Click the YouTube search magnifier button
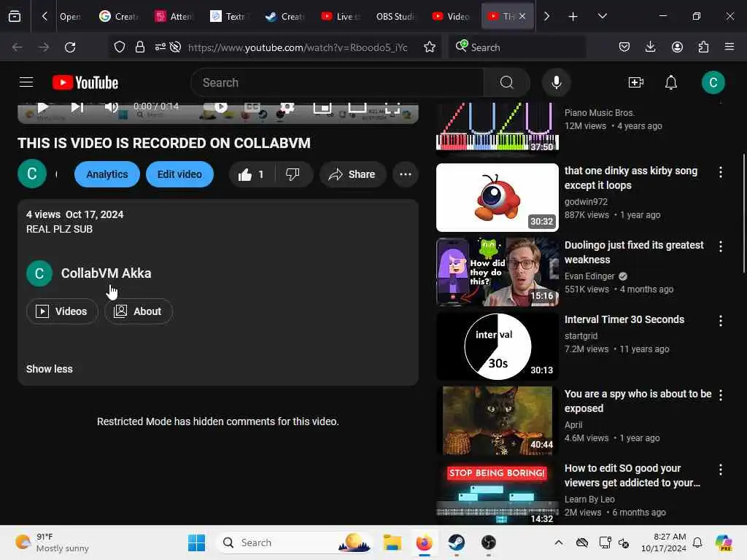The width and height of the screenshot is (747, 560). pos(507,82)
